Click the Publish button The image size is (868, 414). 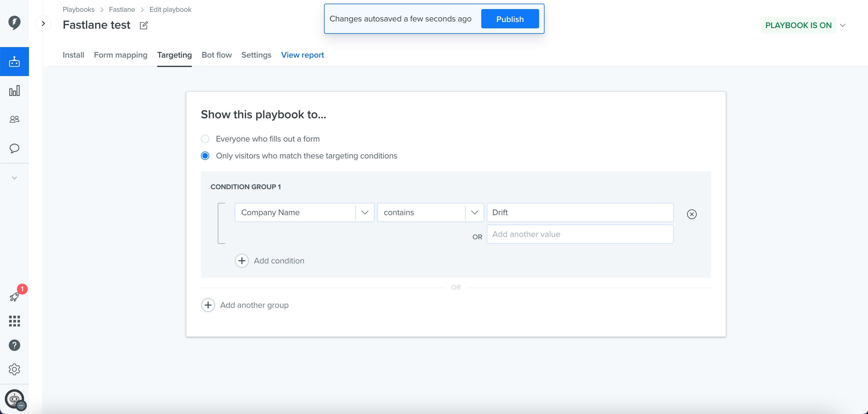[510, 19]
